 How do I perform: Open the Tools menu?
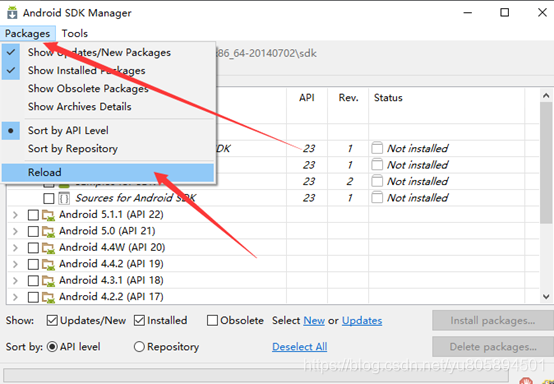click(75, 34)
